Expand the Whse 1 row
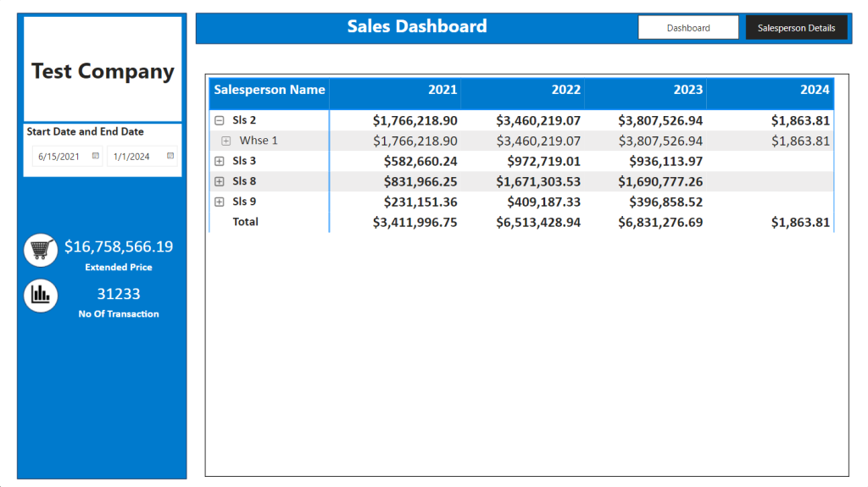This screenshot has width=868, height=487. pos(225,141)
